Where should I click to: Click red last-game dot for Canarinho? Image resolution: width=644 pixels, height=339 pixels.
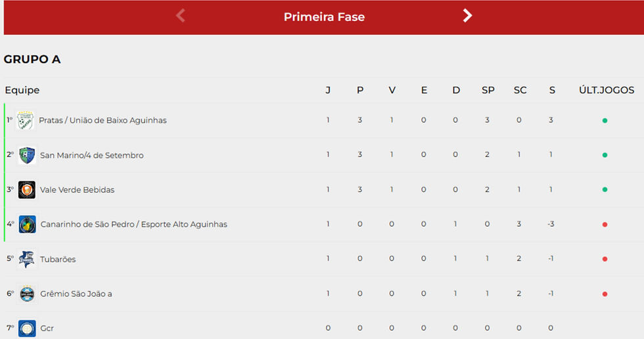click(x=605, y=225)
